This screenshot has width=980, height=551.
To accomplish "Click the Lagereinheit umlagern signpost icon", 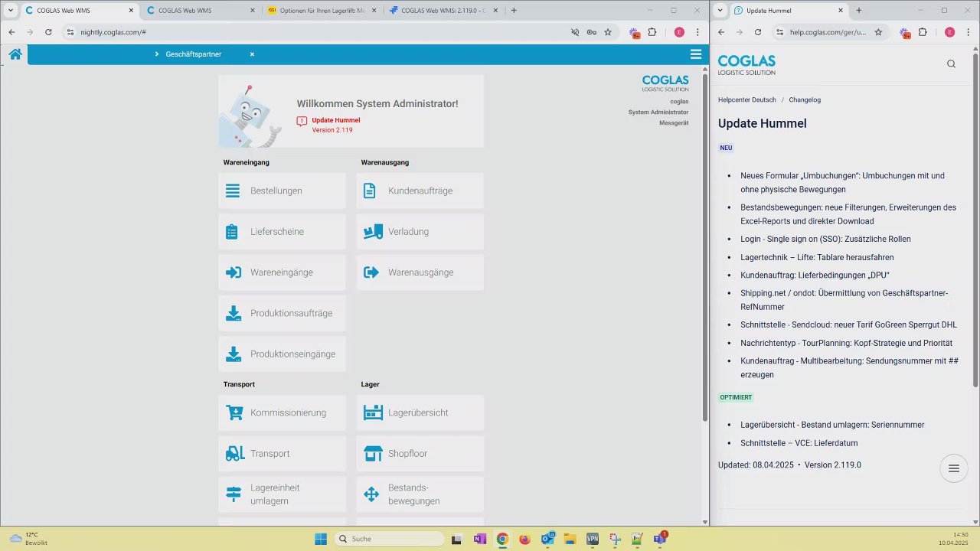I will (x=234, y=494).
